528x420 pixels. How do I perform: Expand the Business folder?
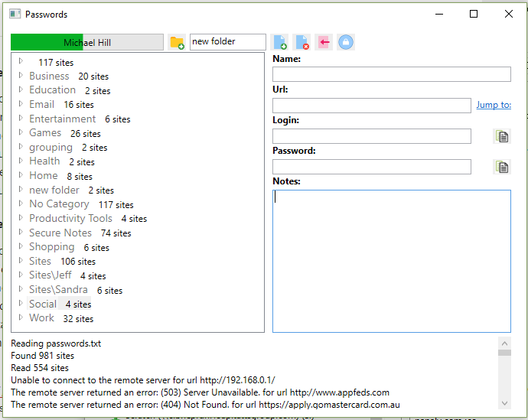[x=21, y=75]
